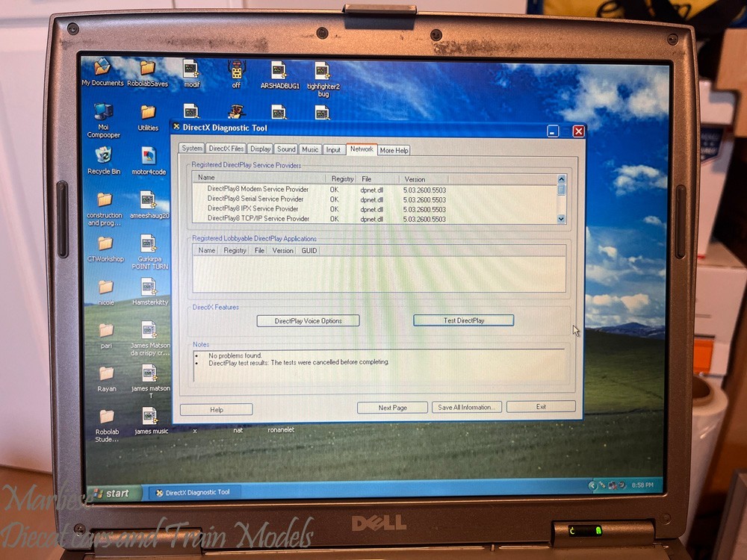
Task: Select the motor4code file icon
Action: pos(149,156)
